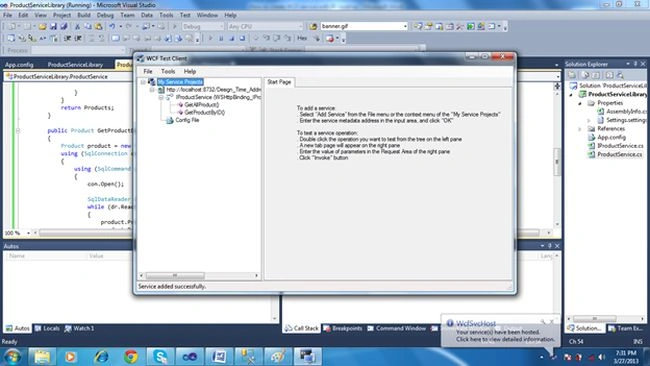The height and width of the screenshot is (366, 650).
Task: Click the View Class Diagram icon in Solution Explorer
Action: (620, 75)
